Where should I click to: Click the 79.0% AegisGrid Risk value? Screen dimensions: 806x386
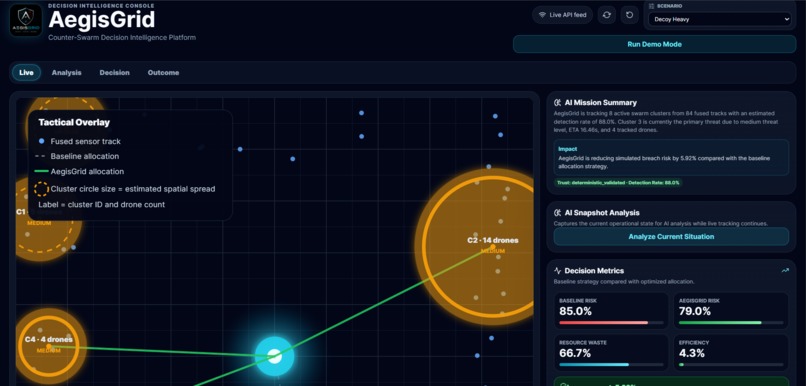click(x=695, y=311)
